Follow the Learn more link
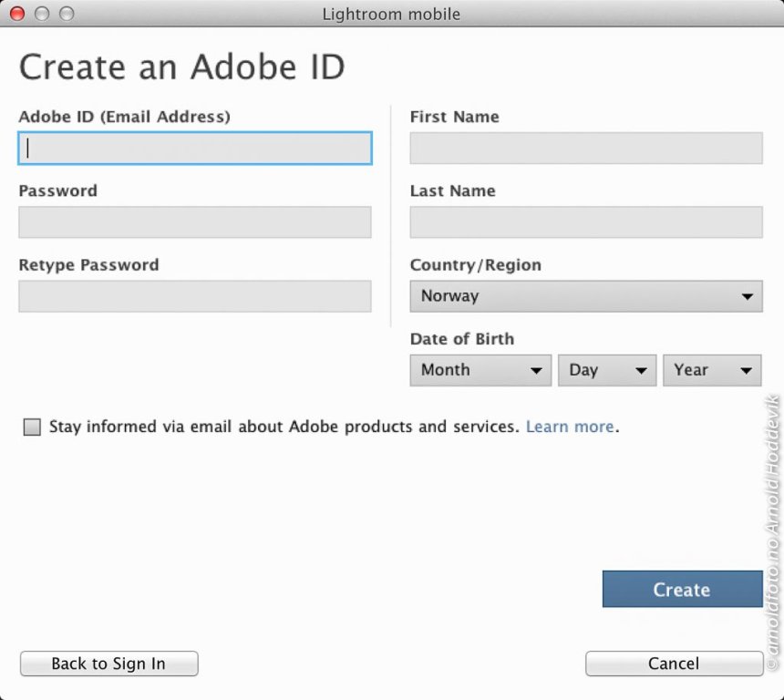Image resolution: width=784 pixels, height=700 pixels. click(570, 427)
